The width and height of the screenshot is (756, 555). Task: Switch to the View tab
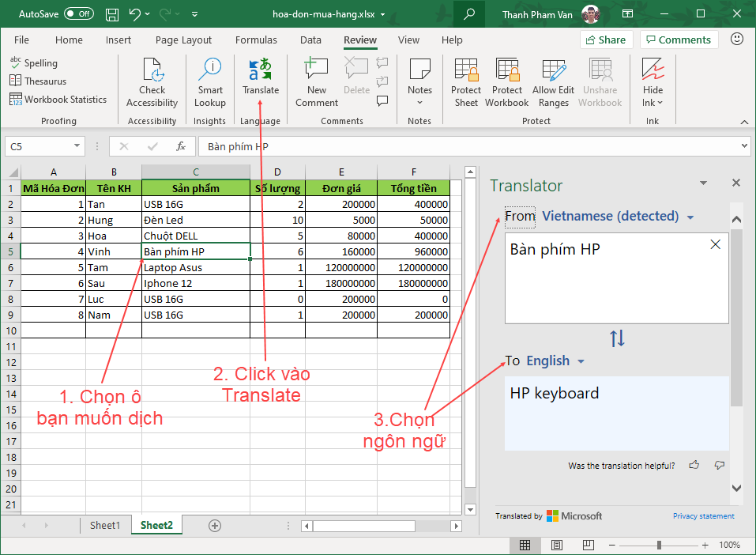click(408, 40)
